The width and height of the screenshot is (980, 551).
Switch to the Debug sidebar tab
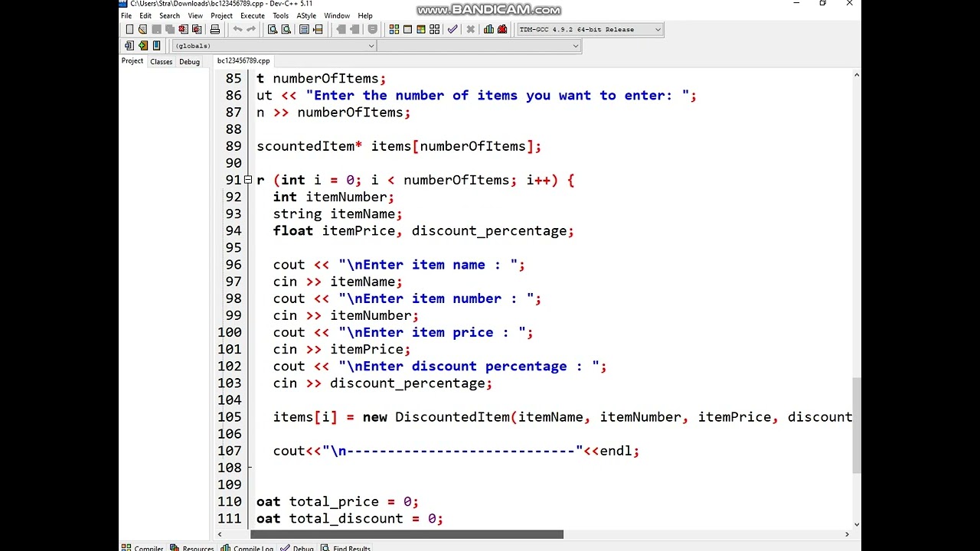click(190, 62)
